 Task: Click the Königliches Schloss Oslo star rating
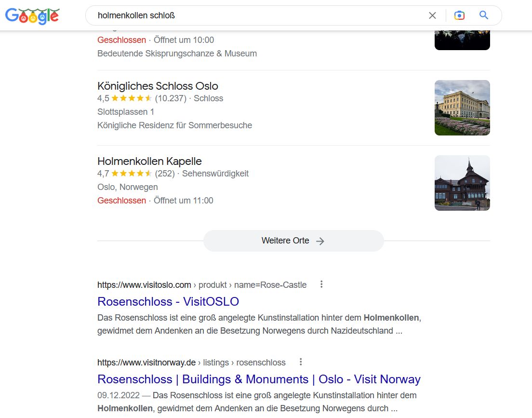point(132,98)
